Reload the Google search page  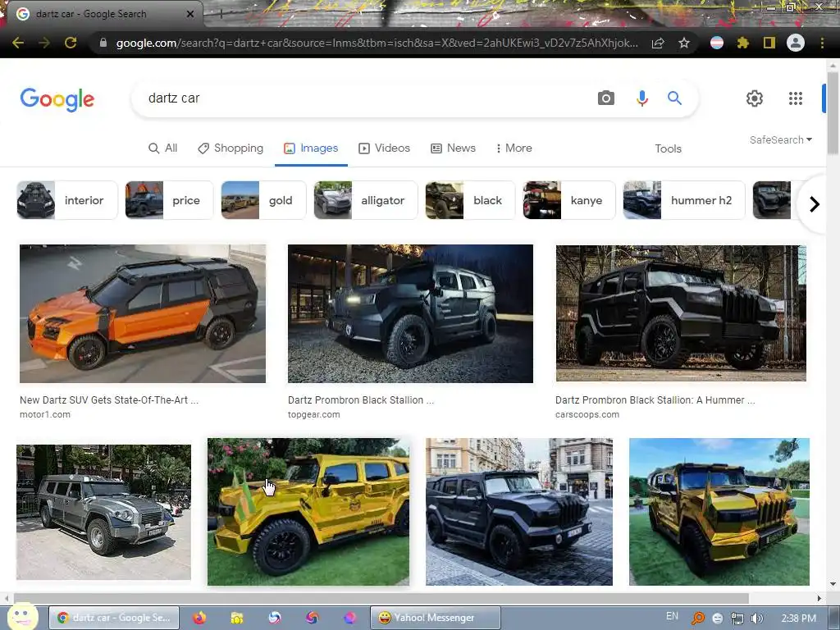click(x=71, y=43)
